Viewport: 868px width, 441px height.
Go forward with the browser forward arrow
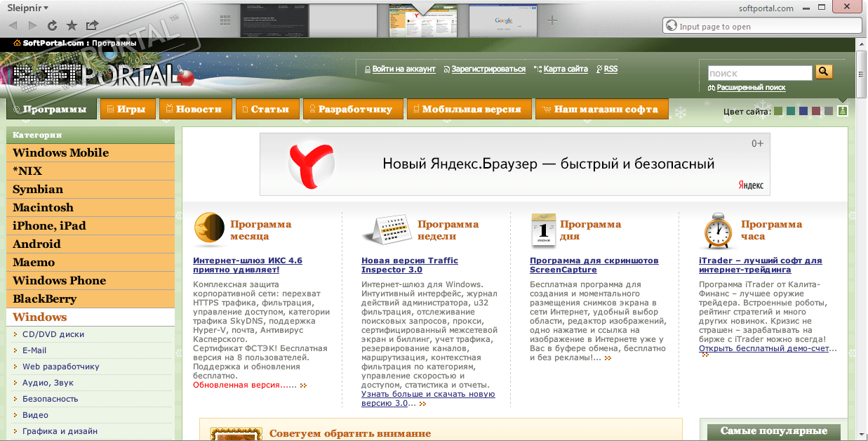(x=32, y=25)
